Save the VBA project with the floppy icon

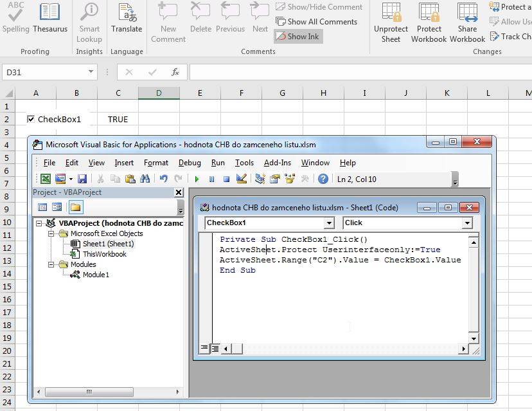[82, 179]
